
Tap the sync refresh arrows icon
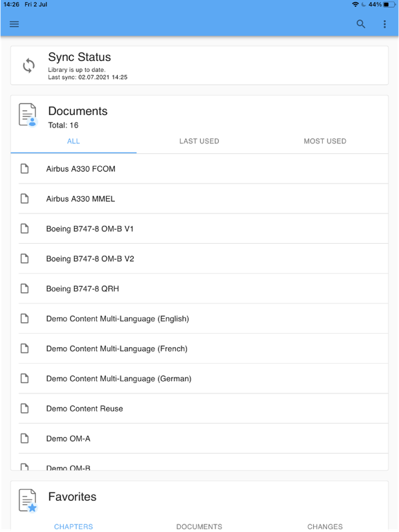29,66
